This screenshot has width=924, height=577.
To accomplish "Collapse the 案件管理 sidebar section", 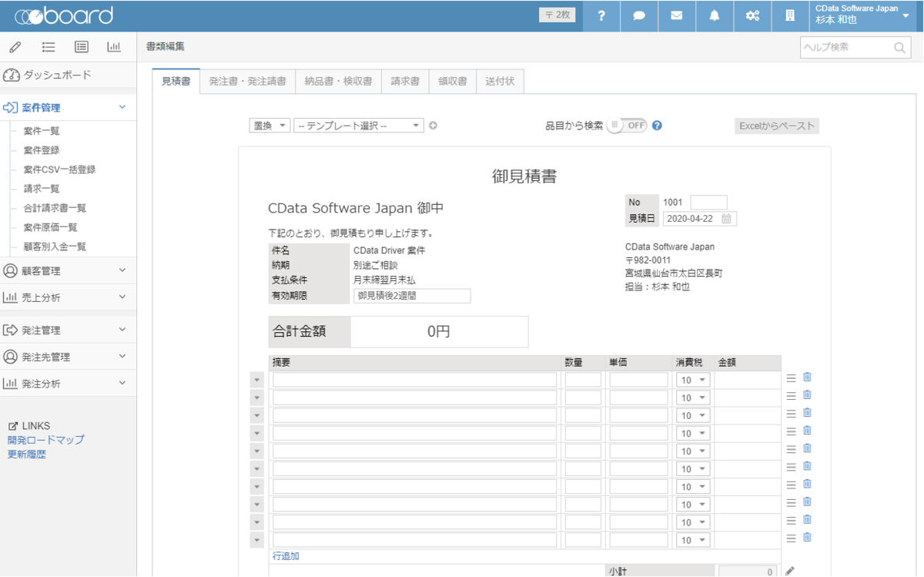I will 69,108.
